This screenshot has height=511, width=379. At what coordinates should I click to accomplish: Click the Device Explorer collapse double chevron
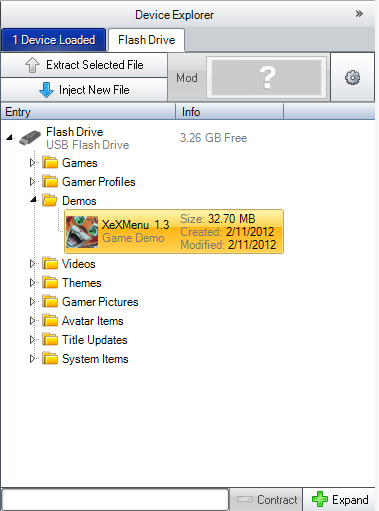point(359,14)
